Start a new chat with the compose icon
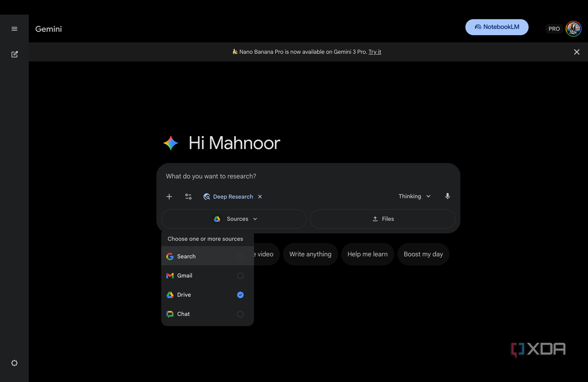 (14, 54)
